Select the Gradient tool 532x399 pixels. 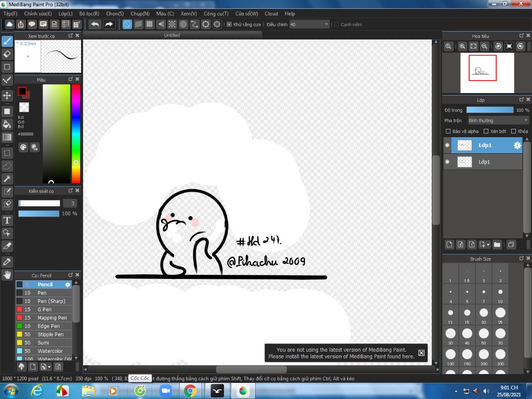(7, 137)
